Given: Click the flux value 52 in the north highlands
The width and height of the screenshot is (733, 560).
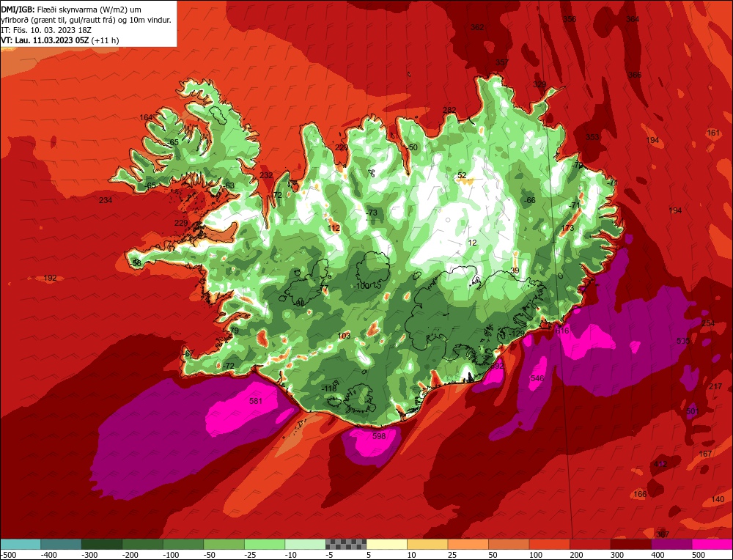Looking at the screenshot, I should click(x=462, y=175).
